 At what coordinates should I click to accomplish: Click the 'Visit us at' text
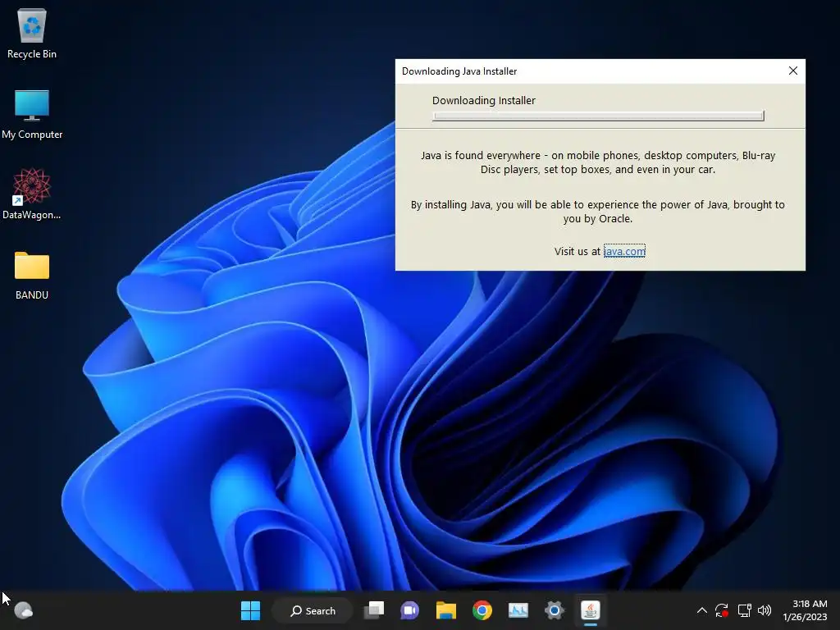577,251
